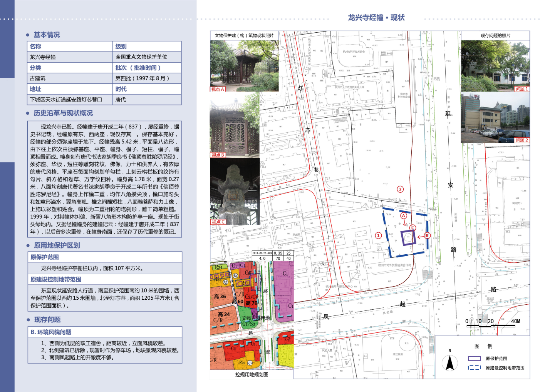Click the 原保护范围 subsection header
Image resolution: width=540 pixels, height=392 pixels.
pos(105,257)
